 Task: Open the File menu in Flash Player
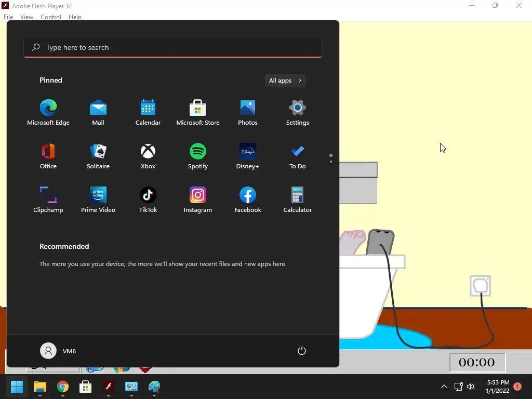point(8,17)
